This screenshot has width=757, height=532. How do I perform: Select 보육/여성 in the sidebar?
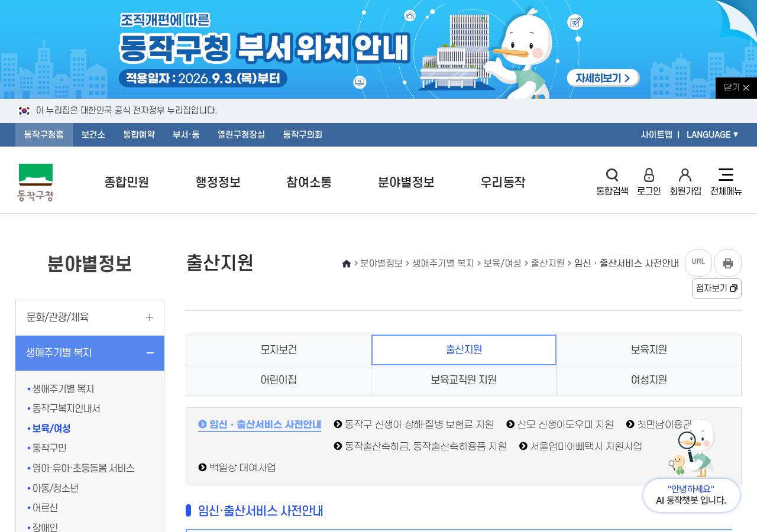(x=51, y=429)
